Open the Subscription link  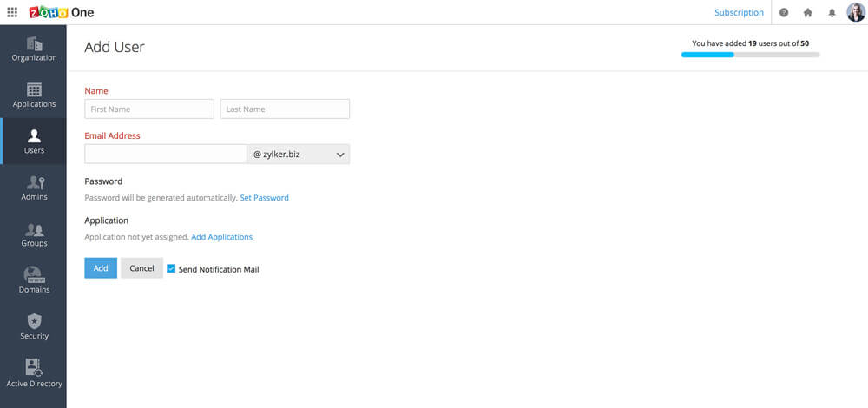[x=739, y=13]
